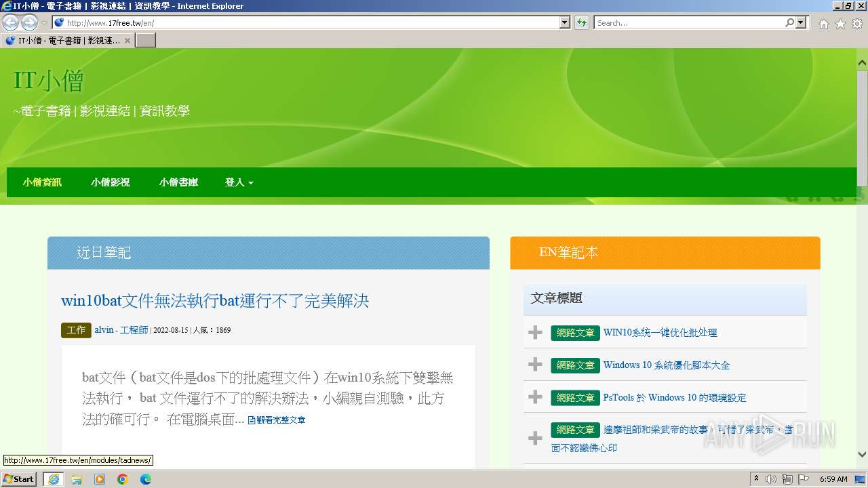
Task: Click the search magnifier icon
Action: click(x=790, y=22)
